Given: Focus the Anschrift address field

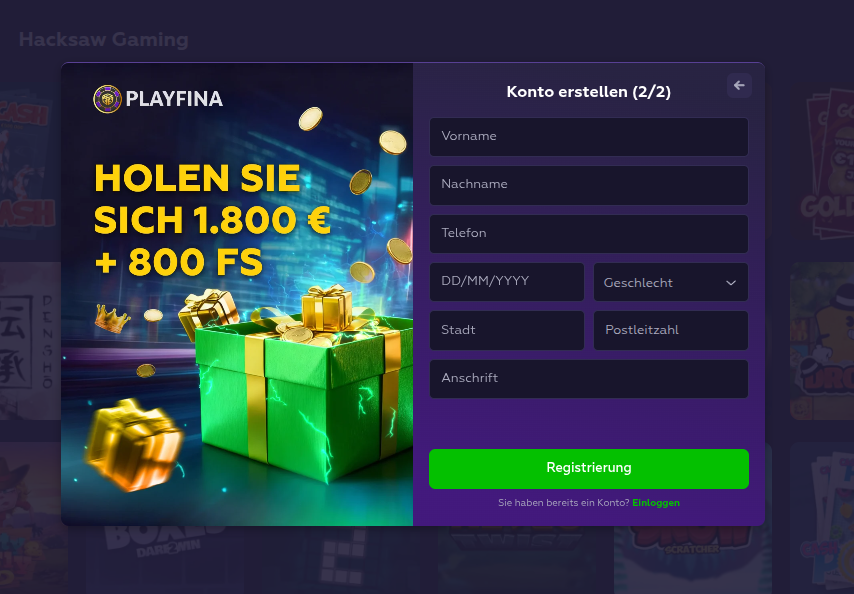Looking at the screenshot, I should (589, 379).
